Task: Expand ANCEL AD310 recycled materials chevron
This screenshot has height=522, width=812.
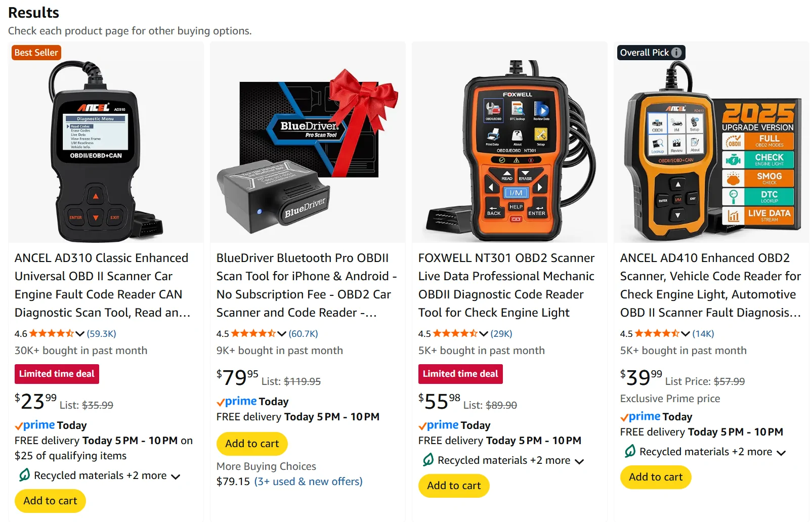Action: click(176, 476)
